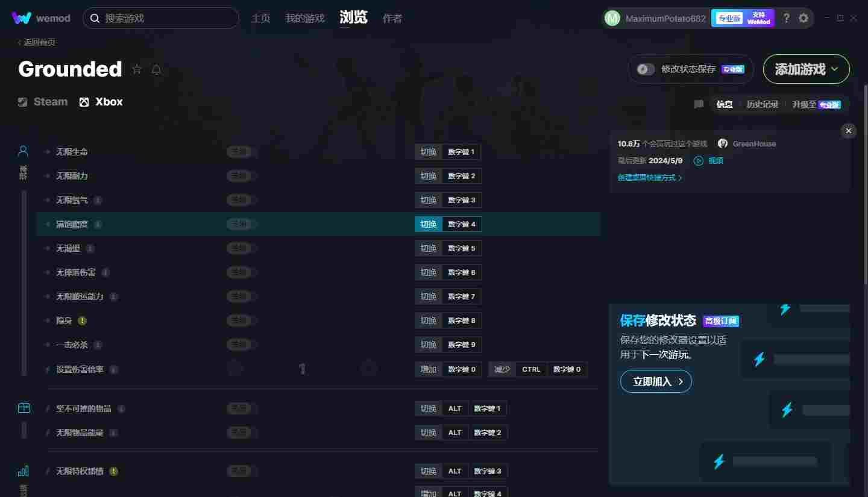Click the 创建桌面快捷方式 link
This screenshot has width=868, height=497.
pyautogui.click(x=650, y=178)
